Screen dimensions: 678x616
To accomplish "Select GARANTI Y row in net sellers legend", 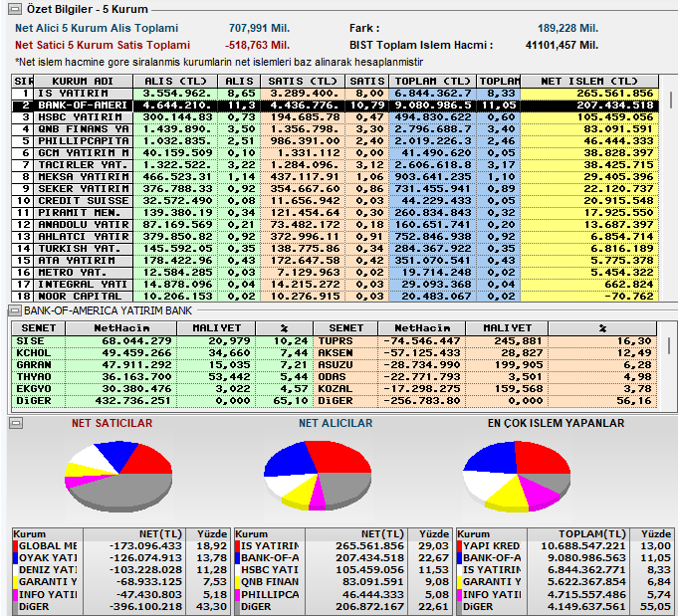I will tap(120, 583).
